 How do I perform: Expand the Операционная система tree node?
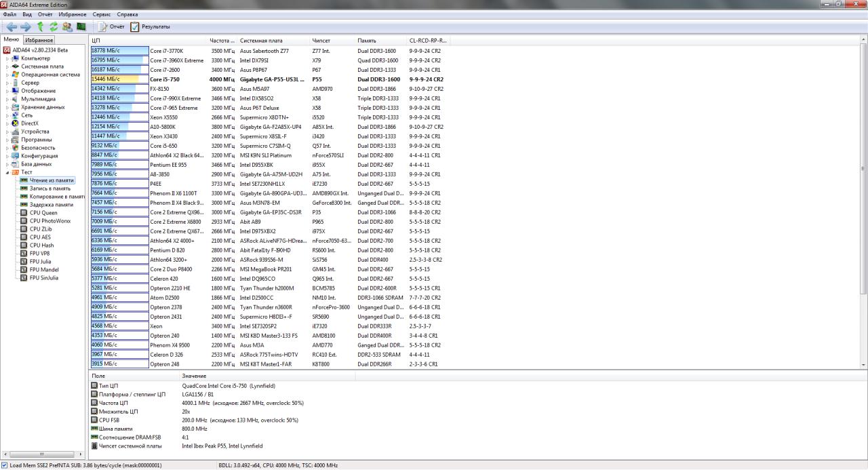tap(8, 75)
